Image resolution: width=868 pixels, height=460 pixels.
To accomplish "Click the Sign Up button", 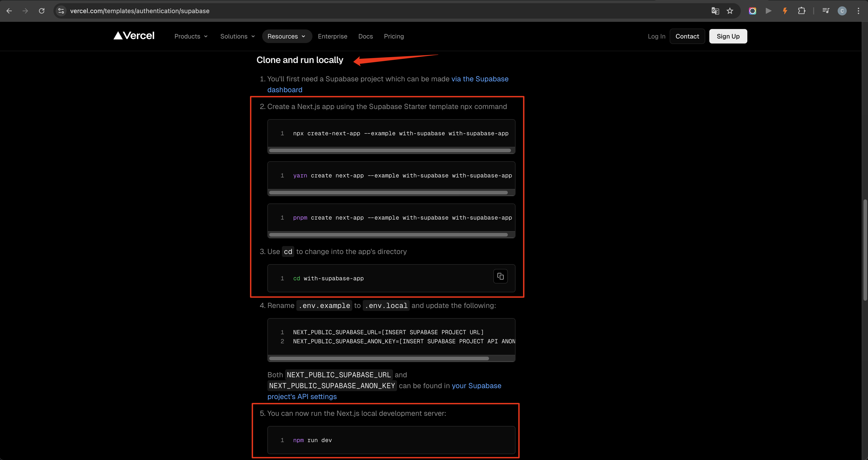I will point(728,36).
